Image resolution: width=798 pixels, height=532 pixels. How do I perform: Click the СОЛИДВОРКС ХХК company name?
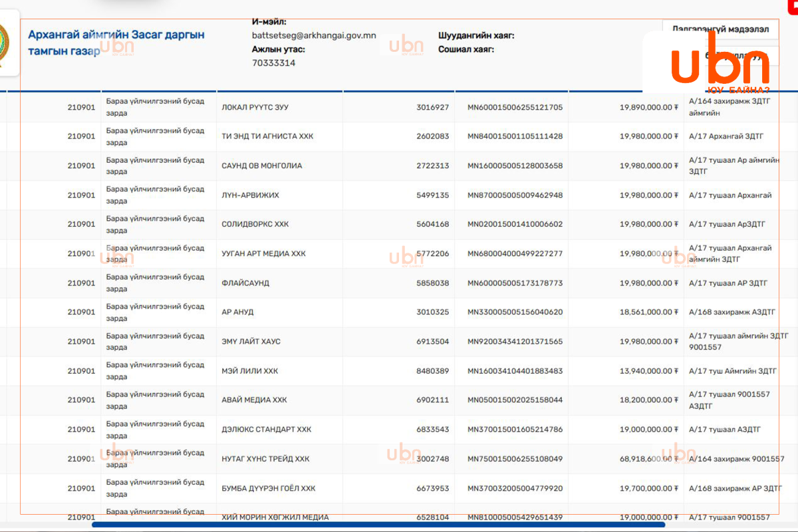point(255,224)
